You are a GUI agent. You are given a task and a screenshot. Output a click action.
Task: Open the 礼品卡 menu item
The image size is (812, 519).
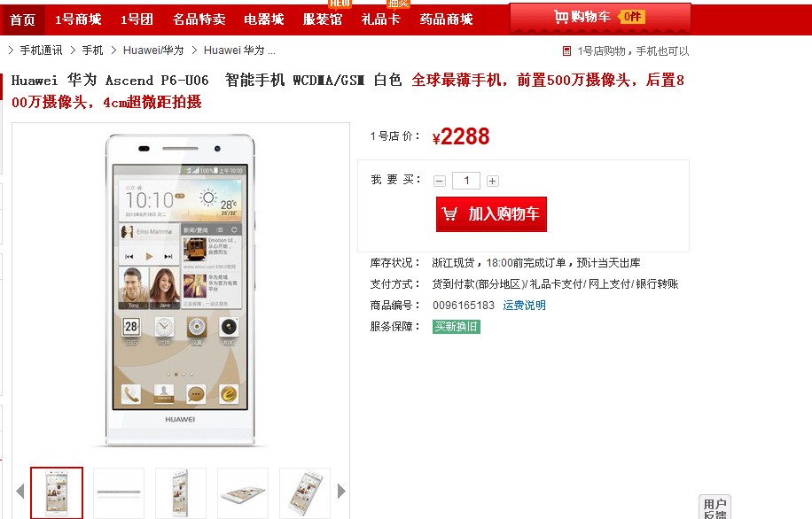[381, 19]
